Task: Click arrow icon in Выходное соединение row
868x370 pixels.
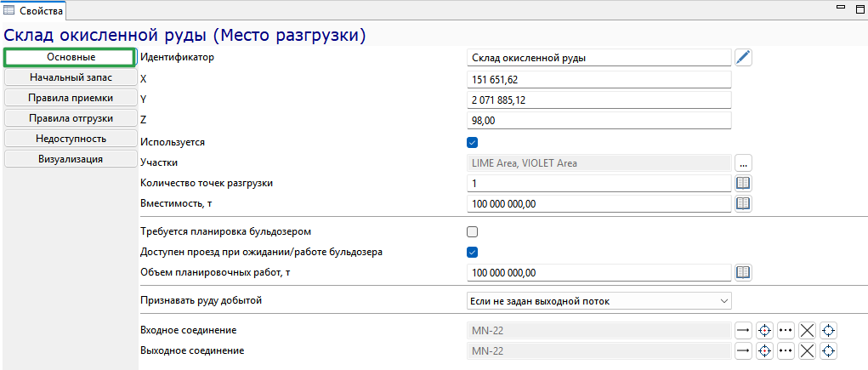Action: (x=743, y=350)
